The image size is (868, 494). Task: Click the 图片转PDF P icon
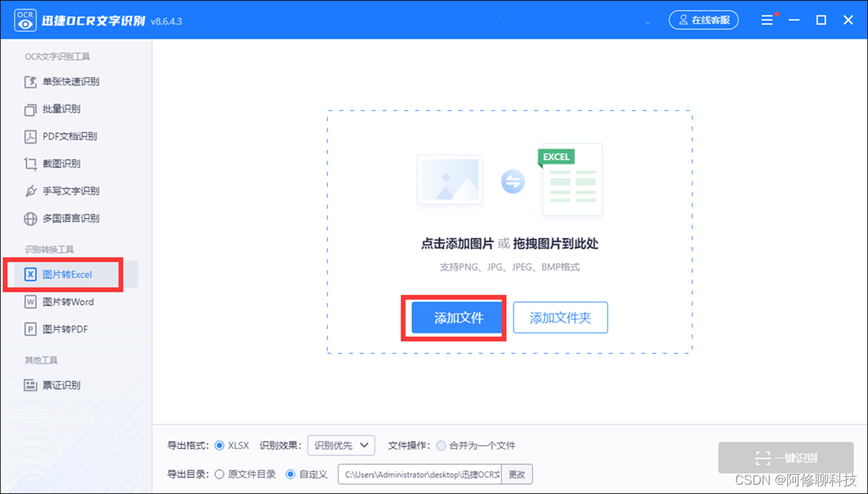point(31,329)
